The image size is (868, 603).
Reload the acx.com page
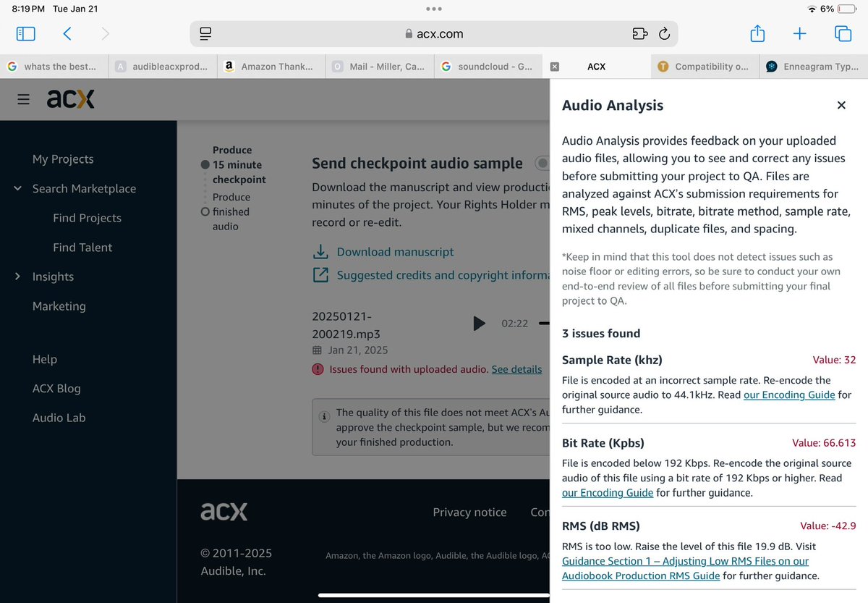pos(664,34)
